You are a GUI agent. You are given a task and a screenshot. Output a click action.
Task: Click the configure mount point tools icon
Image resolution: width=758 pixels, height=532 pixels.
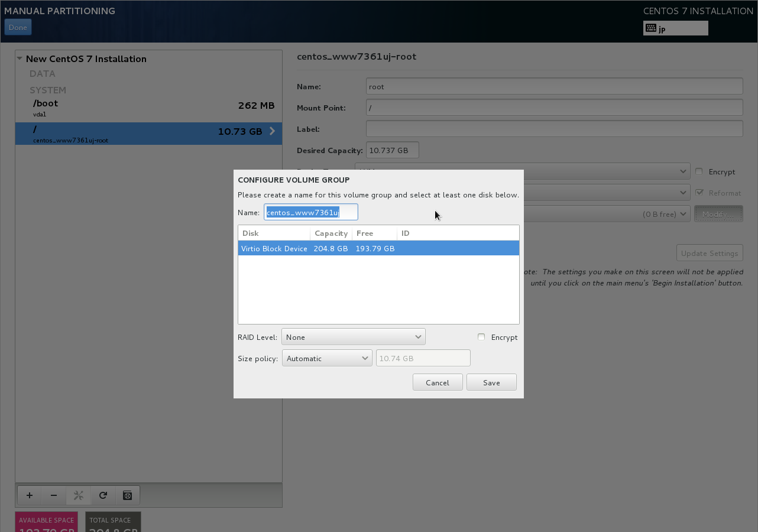pos(78,495)
